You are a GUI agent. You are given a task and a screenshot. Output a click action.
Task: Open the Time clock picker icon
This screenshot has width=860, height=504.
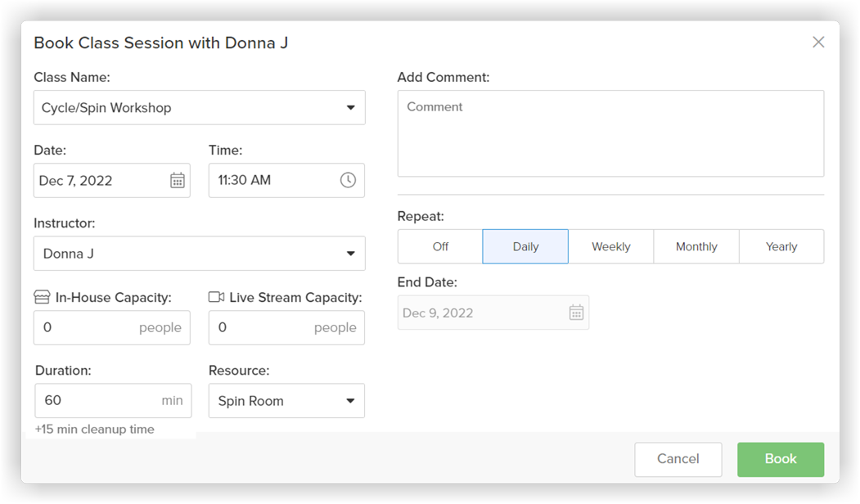(x=348, y=180)
